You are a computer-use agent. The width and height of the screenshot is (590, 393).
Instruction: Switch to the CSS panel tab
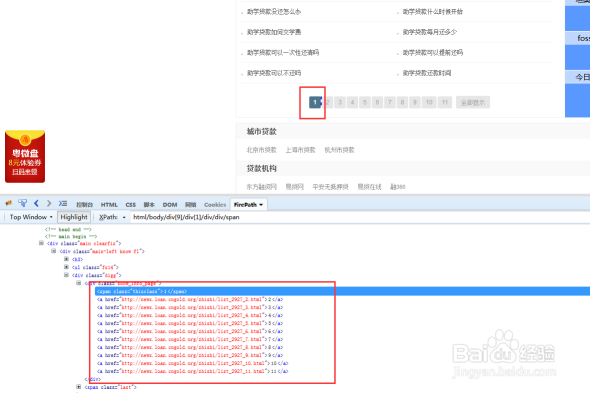click(131, 205)
